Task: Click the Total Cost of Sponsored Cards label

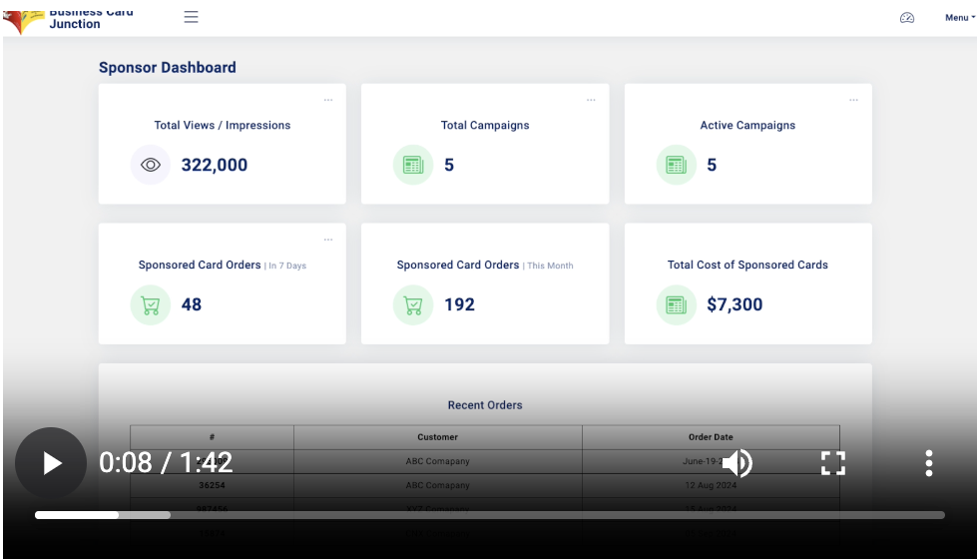Action: pyautogui.click(x=747, y=265)
